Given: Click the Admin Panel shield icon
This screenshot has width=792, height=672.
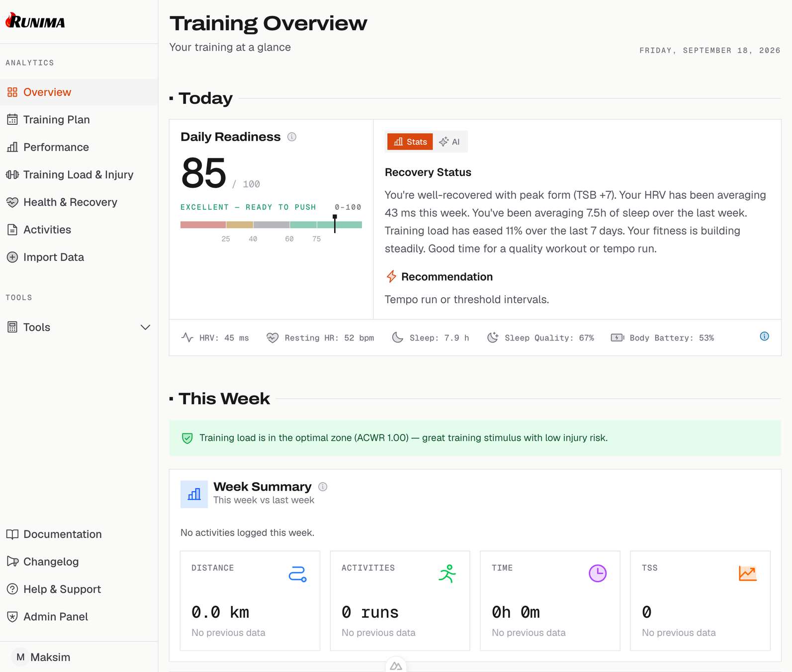Looking at the screenshot, I should pyautogui.click(x=12, y=617).
